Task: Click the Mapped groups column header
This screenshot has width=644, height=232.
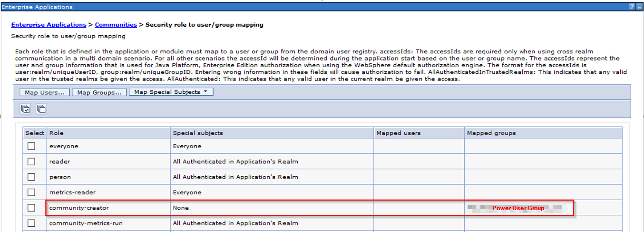Action: 491,133
